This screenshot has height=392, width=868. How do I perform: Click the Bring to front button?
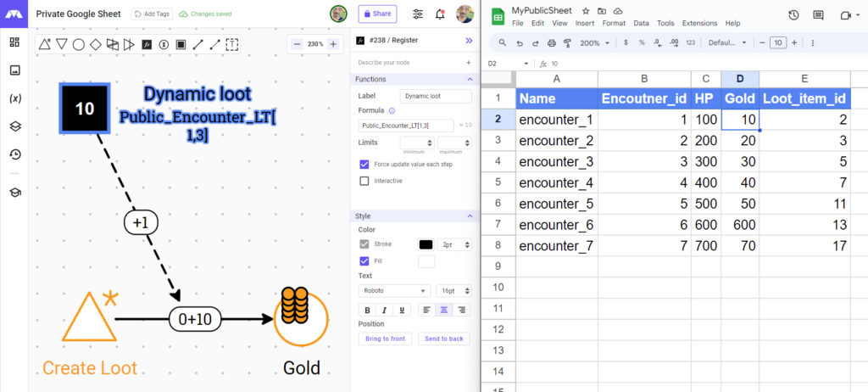386,339
